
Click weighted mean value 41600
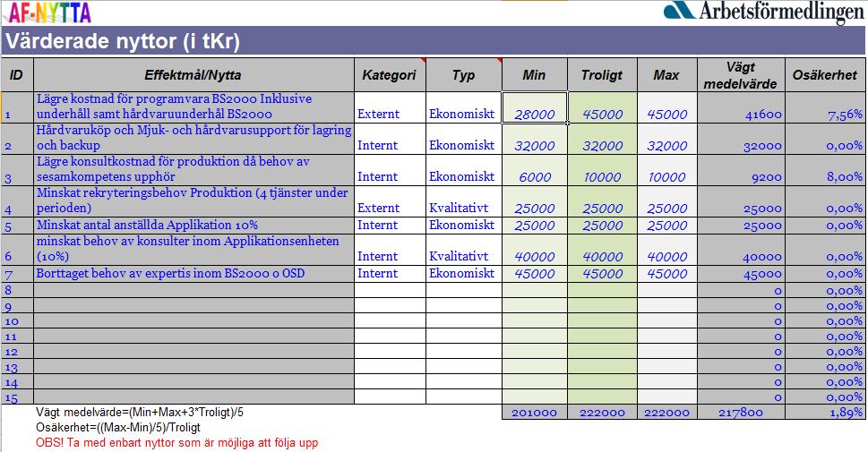pos(741,107)
